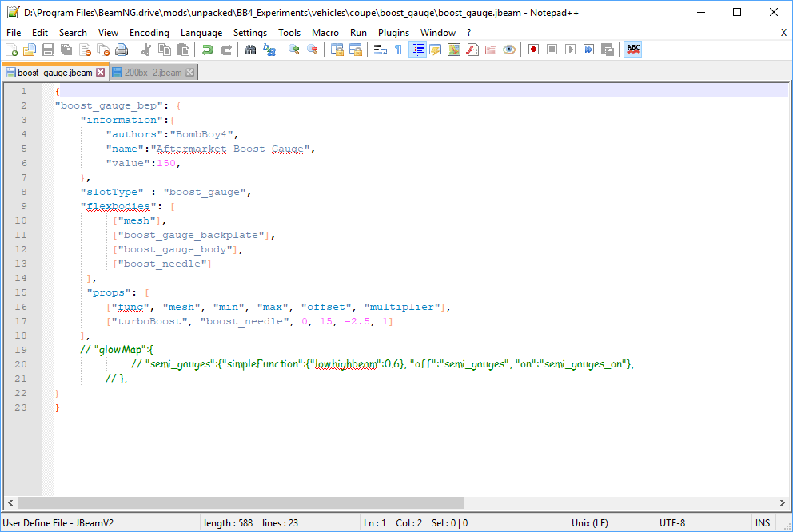Click the UTF-8 encoding status field
The height and width of the screenshot is (532, 793).
pos(703,523)
